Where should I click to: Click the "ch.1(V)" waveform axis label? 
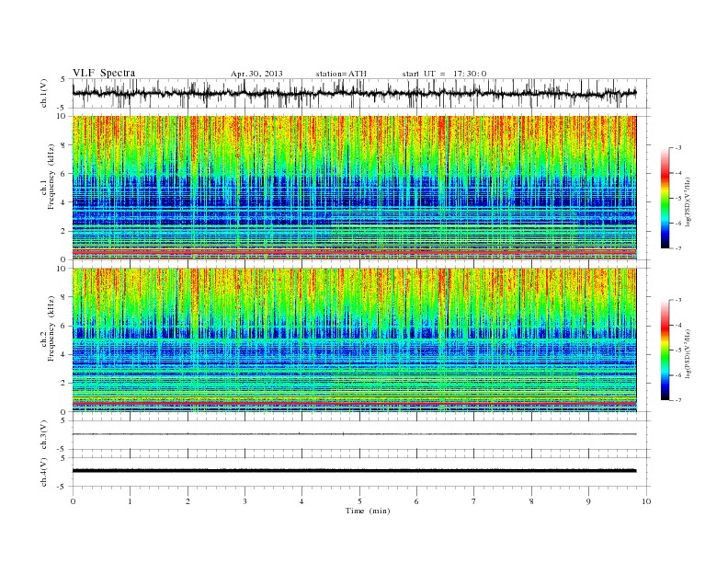point(44,93)
